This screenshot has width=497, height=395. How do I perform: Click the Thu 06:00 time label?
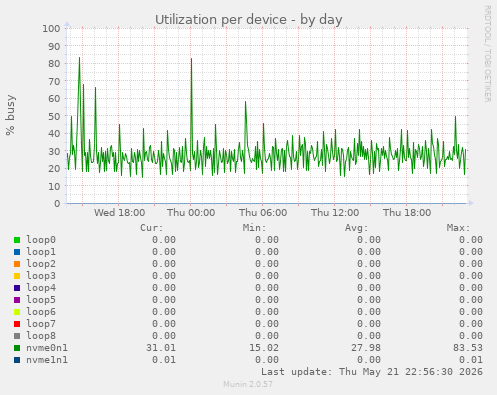[x=263, y=212]
